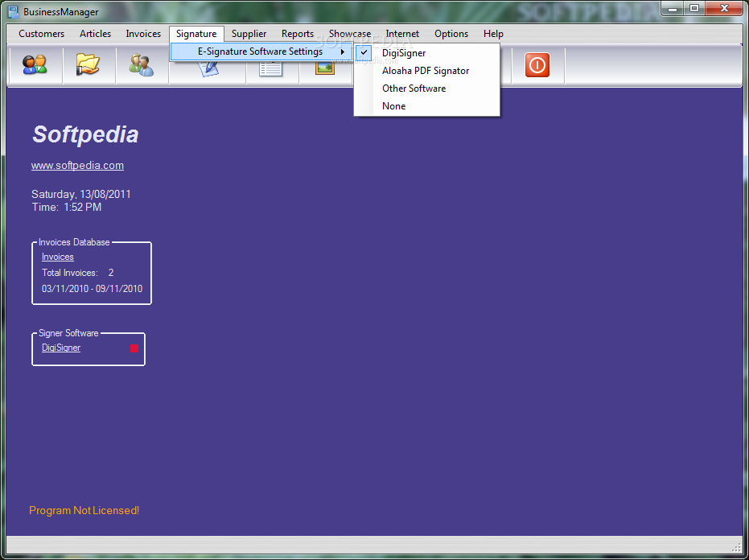Click the BusinessManager title bar app icon

click(x=14, y=11)
